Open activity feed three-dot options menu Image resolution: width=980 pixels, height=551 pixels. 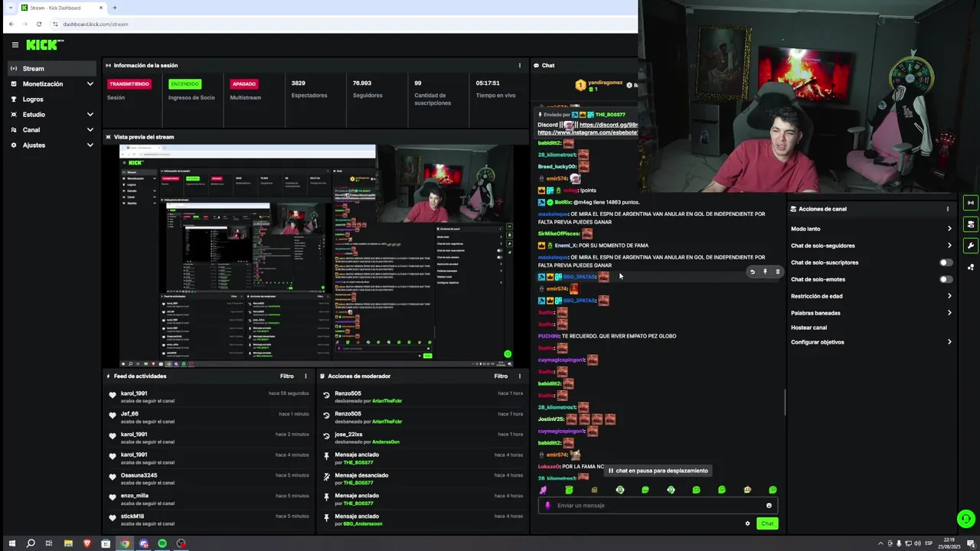[305, 377]
